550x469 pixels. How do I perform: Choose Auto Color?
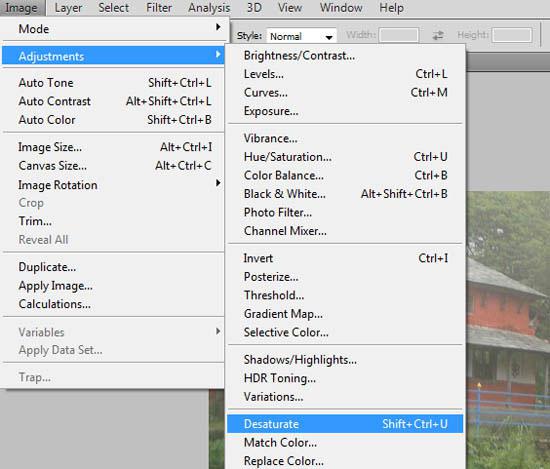tap(113, 120)
